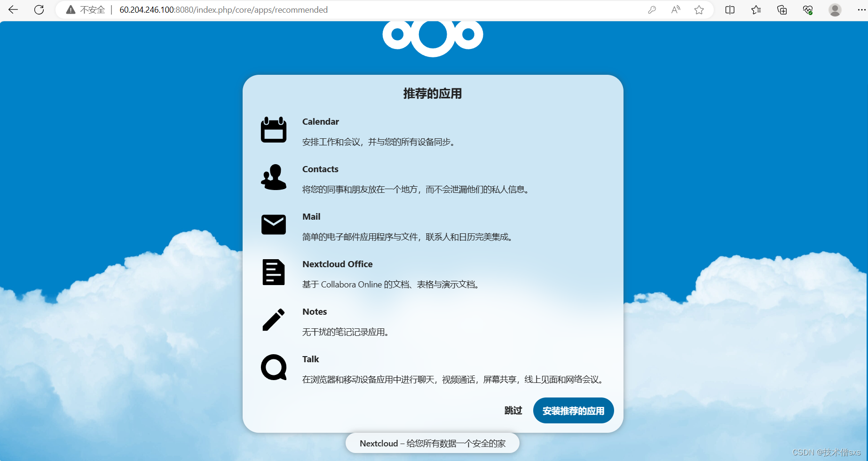Open the favorites list icon
The width and height of the screenshot is (868, 461).
point(756,9)
